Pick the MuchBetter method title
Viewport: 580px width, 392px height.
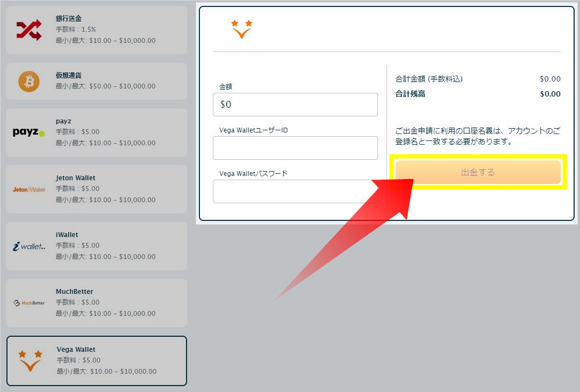(75, 292)
